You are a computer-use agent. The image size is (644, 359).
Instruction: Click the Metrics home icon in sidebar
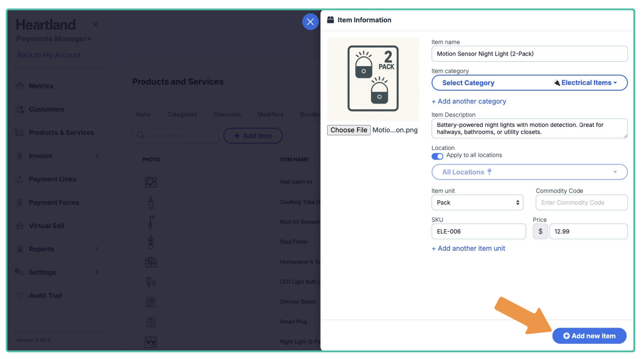[x=19, y=86]
